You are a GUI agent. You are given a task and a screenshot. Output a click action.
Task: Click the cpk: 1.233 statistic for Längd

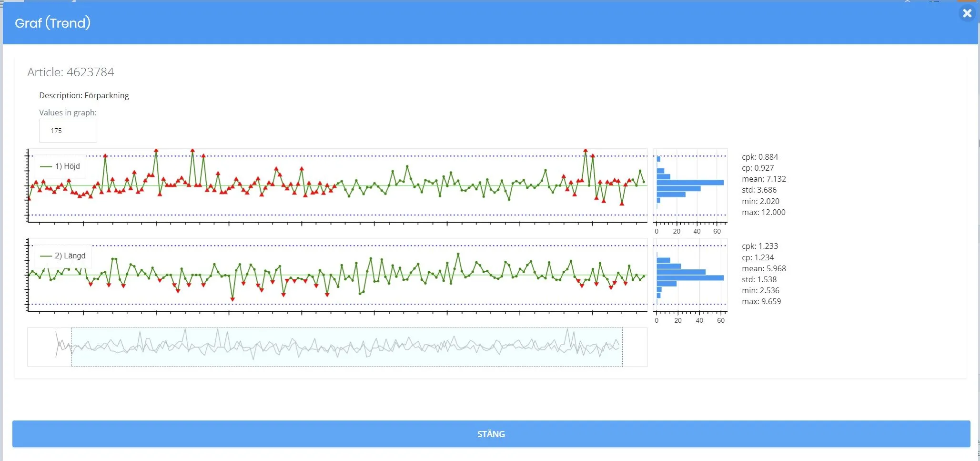[x=760, y=246]
